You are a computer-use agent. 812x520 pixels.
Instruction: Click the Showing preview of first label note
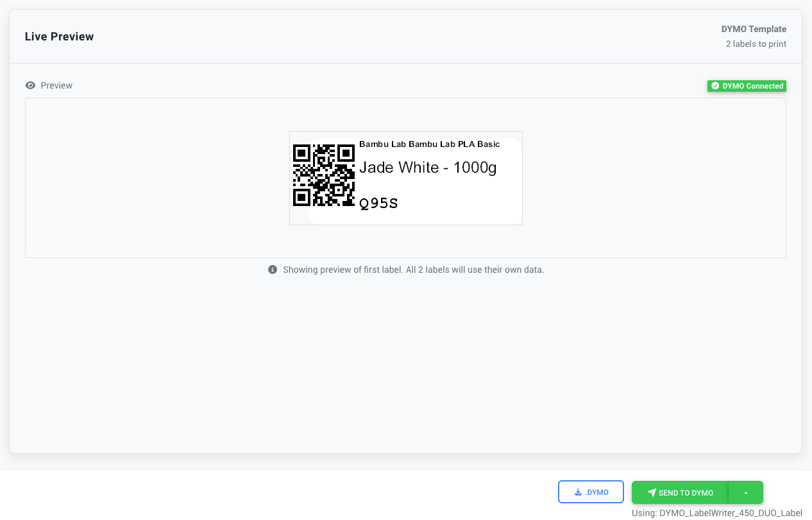click(x=413, y=270)
